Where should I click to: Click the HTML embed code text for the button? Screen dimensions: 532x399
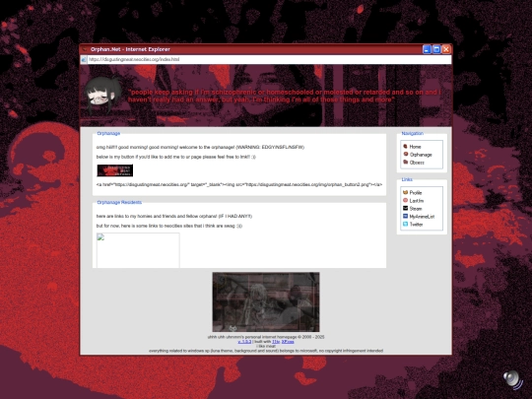tap(239, 184)
